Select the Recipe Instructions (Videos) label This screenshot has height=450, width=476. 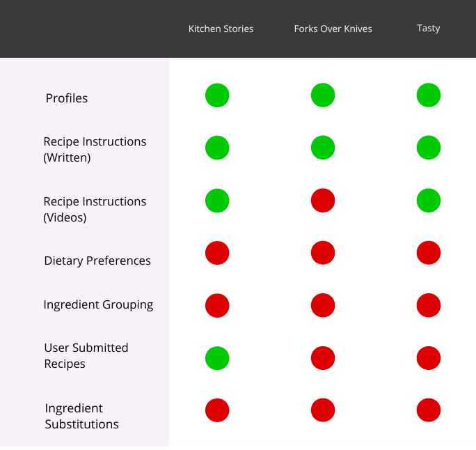[x=95, y=210]
